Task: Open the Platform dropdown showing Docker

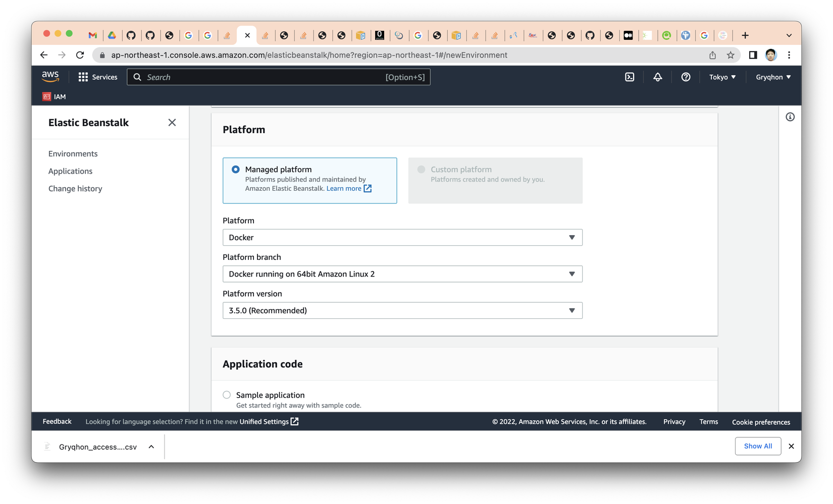Action: coord(402,238)
